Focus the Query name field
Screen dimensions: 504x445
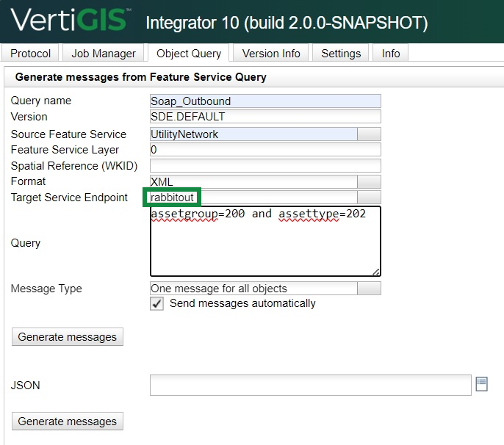[x=265, y=101]
